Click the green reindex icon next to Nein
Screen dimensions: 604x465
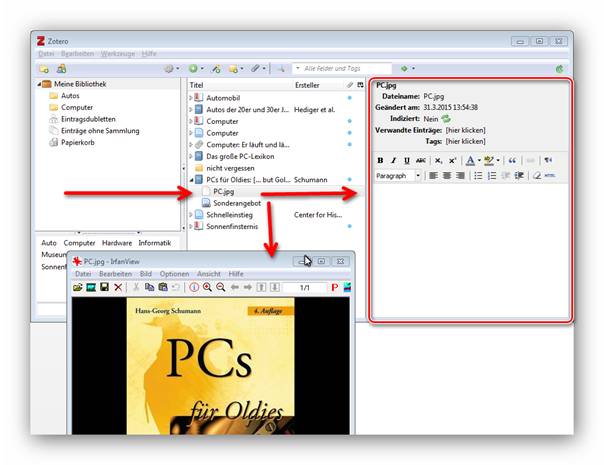(x=446, y=118)
